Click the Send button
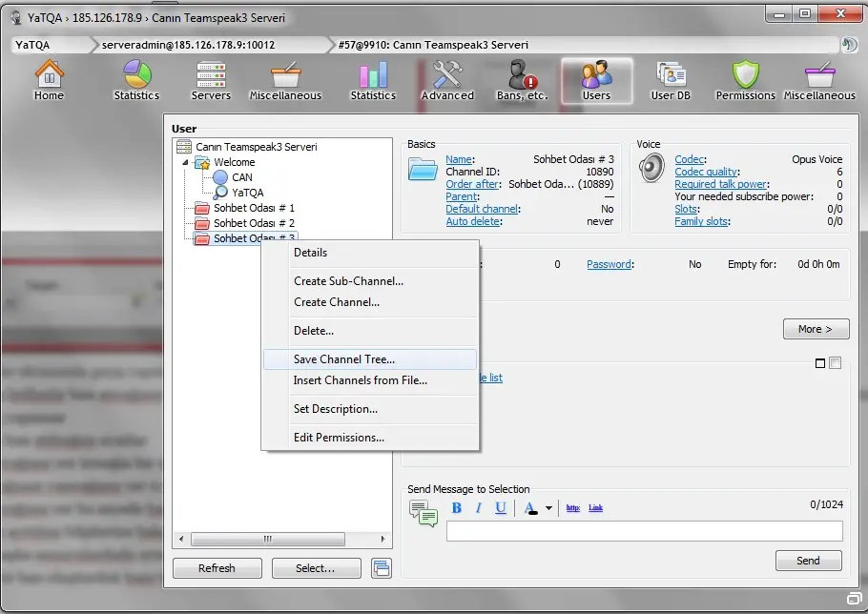 pyautogui.click(x=808, y=561)
